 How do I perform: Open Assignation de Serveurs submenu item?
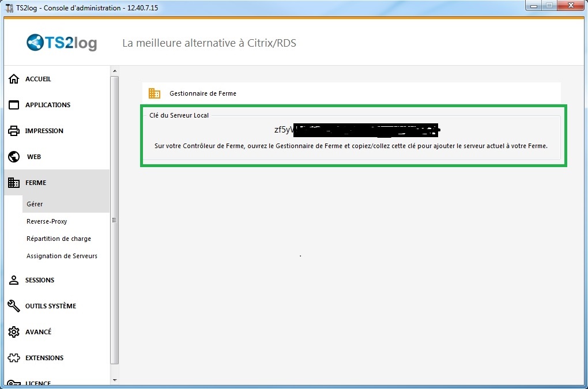coord(62,255)
